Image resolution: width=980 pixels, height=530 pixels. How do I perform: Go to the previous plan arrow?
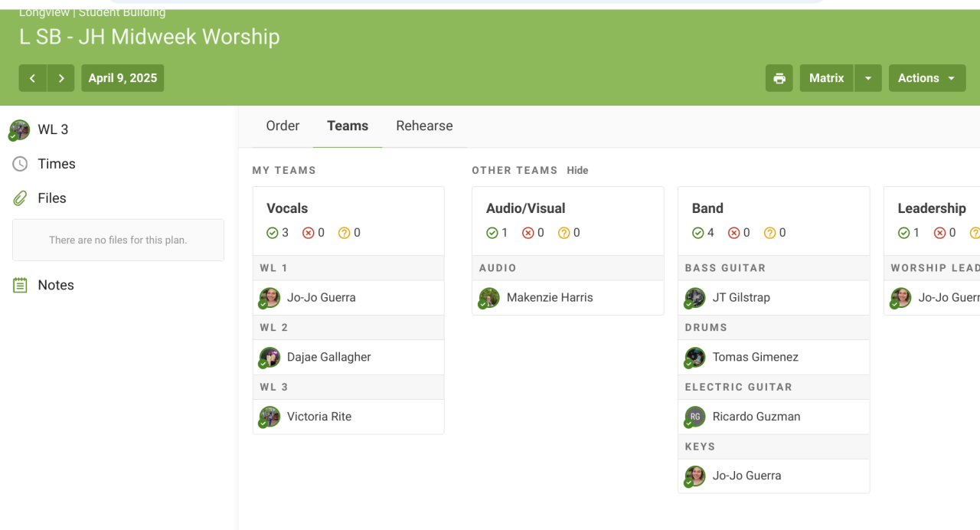click(x=33, y=78)
